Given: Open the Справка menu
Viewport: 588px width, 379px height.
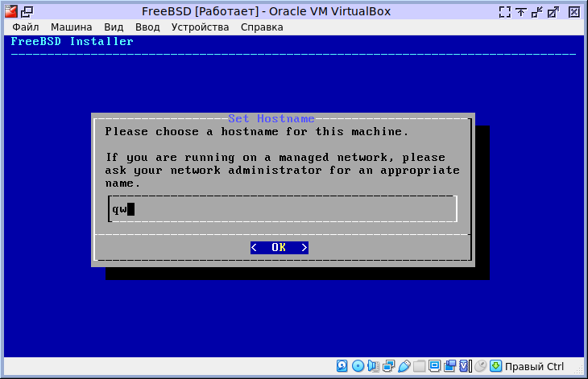Looking at the screenshot, I should [x=262, y=27].
